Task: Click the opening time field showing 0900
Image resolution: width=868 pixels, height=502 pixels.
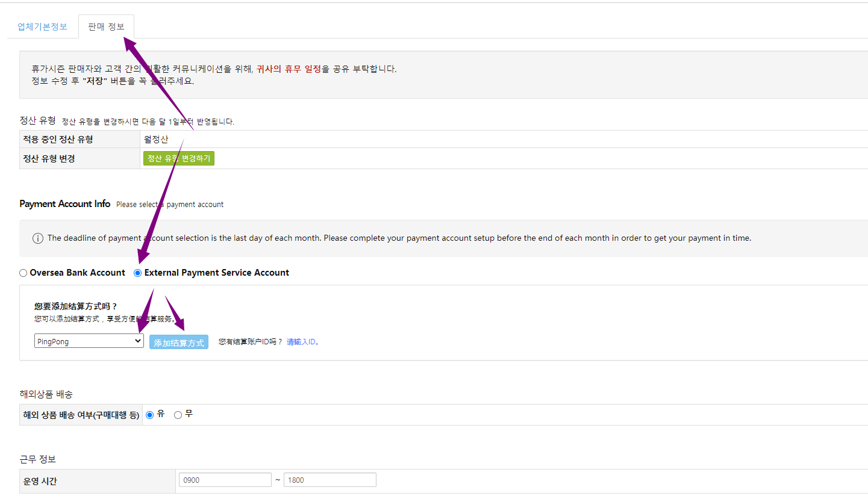Action: [x=225, y=480]
